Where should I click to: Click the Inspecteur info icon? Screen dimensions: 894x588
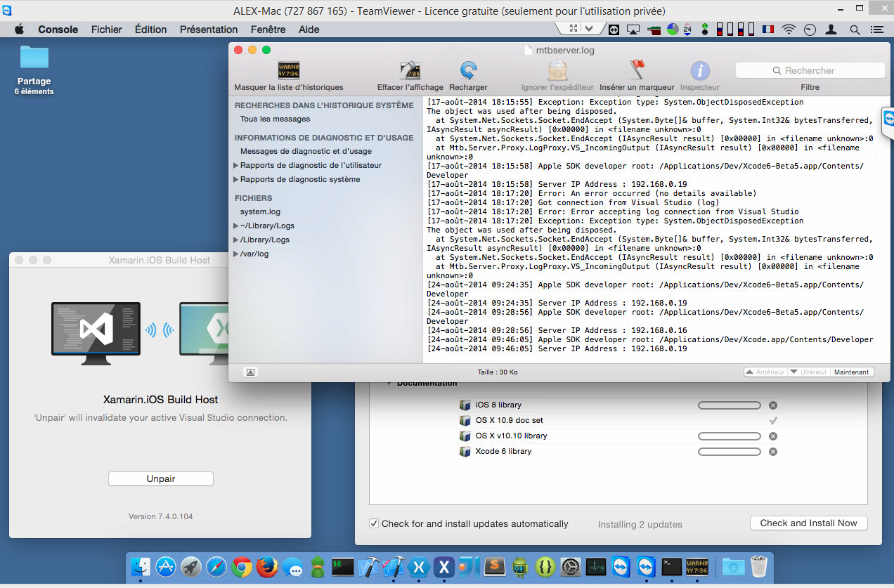(700, 70)
